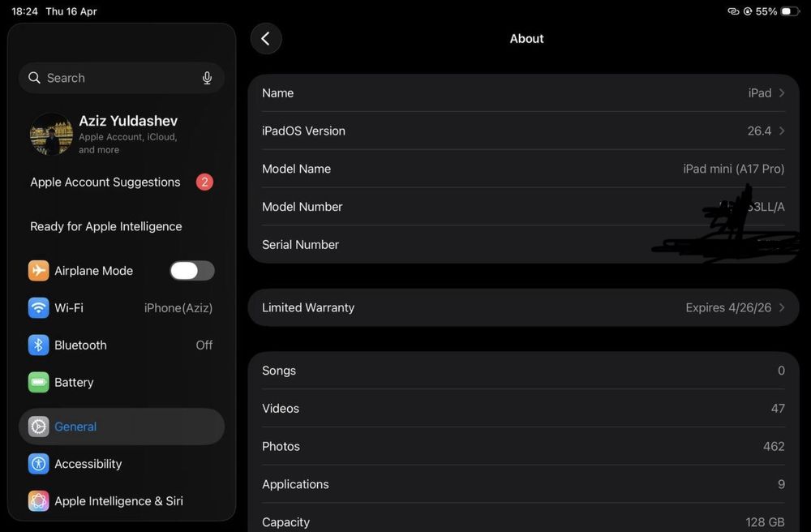
Task: Open the Bluetooth settings
Action: 121,345
